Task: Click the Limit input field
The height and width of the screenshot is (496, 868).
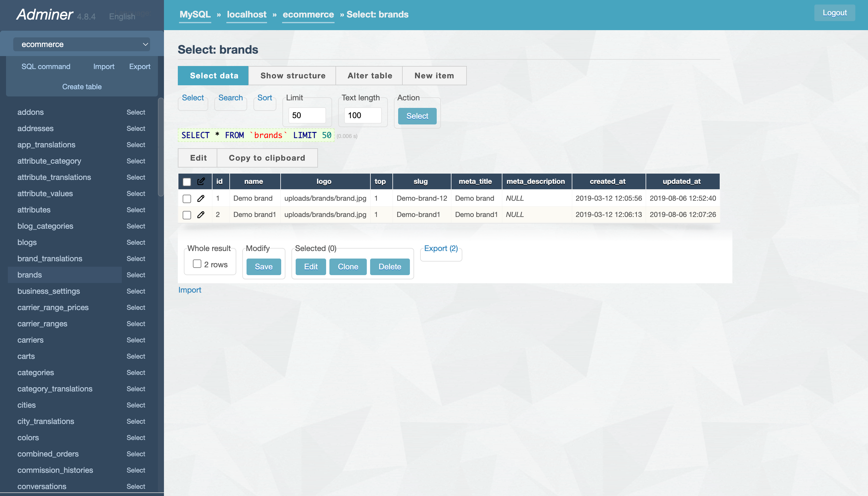Action: (x=307, y=115)
